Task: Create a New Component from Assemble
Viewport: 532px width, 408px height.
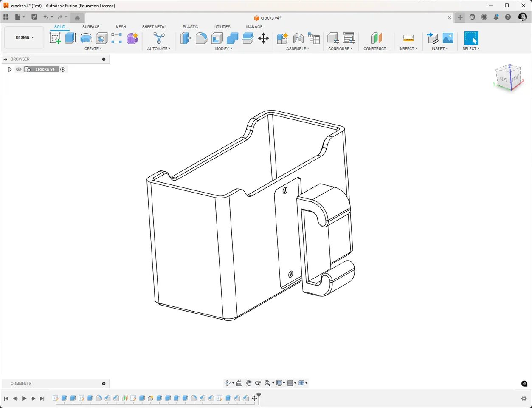Action: pos(282,38)
